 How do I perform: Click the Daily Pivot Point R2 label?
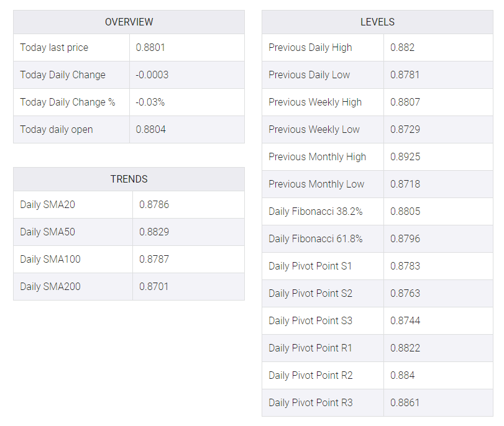[311, 375]
